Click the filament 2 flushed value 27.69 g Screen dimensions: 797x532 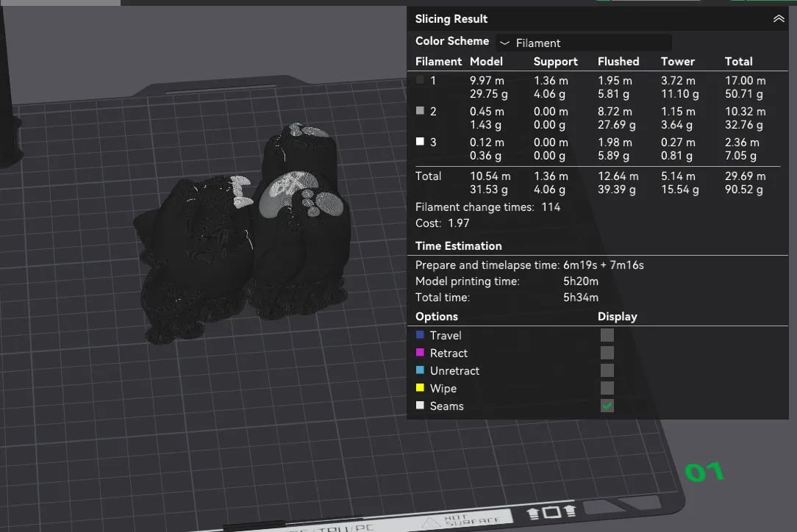[x=617, y=124]
